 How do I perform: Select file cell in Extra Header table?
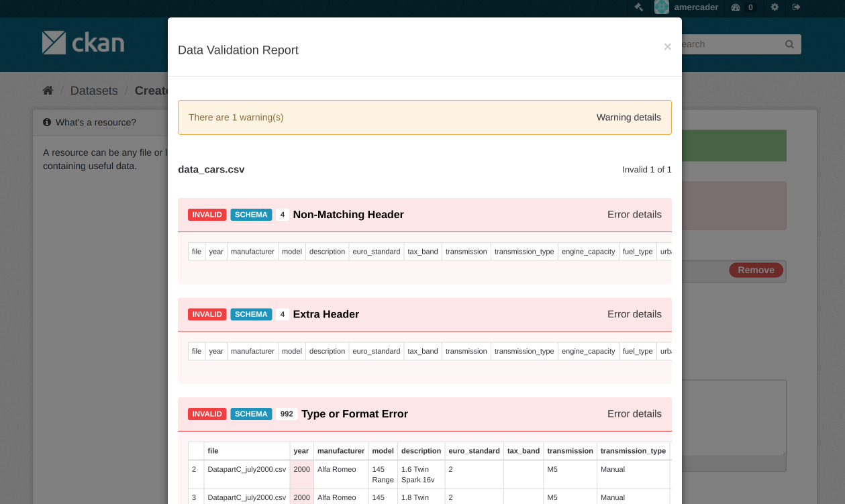point(197,351)
